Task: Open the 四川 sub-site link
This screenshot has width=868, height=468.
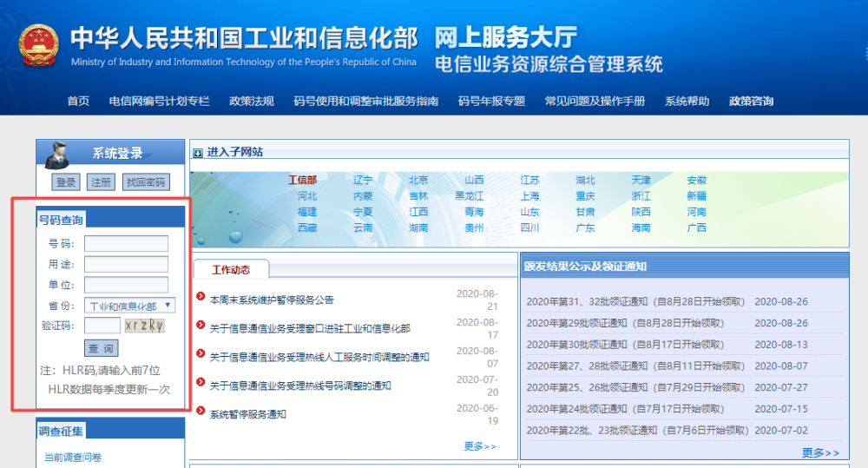Action: (529, 227)
